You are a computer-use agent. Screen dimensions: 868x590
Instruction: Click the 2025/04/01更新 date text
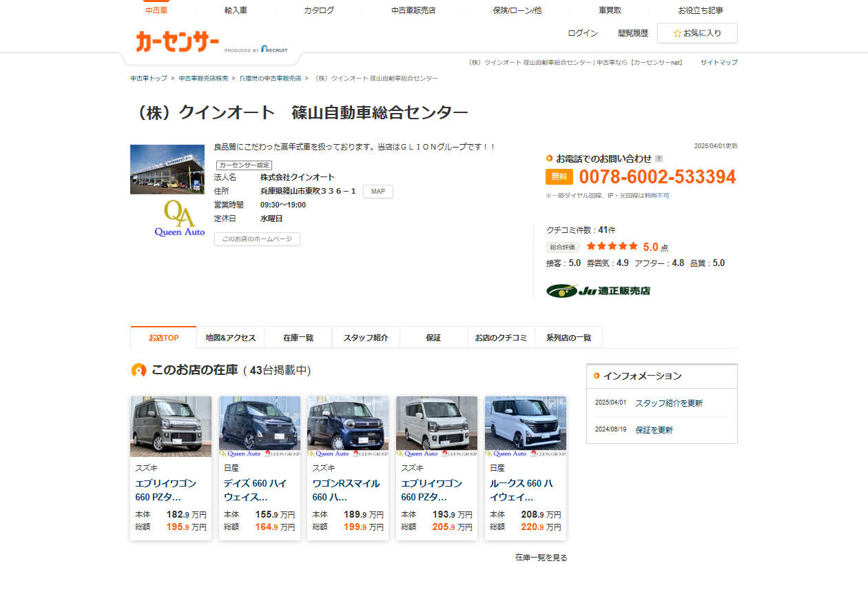click(x=716, y=146)
